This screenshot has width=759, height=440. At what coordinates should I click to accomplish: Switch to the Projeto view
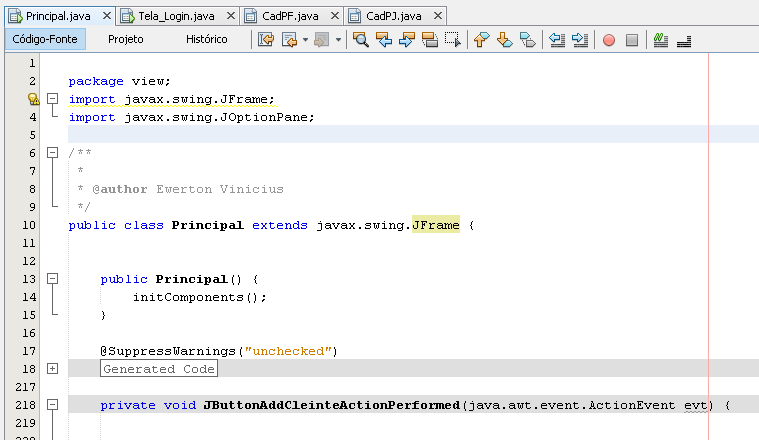pos(125,39)
